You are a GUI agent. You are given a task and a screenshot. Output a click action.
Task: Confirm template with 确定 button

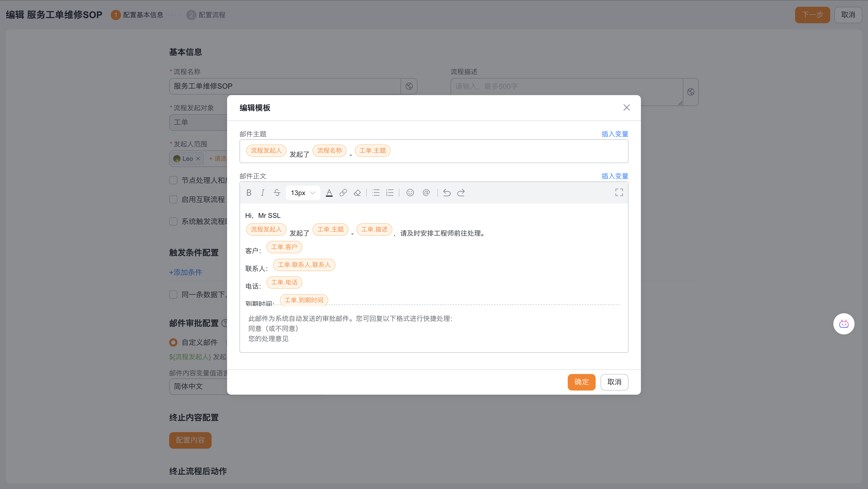point(581,382)
